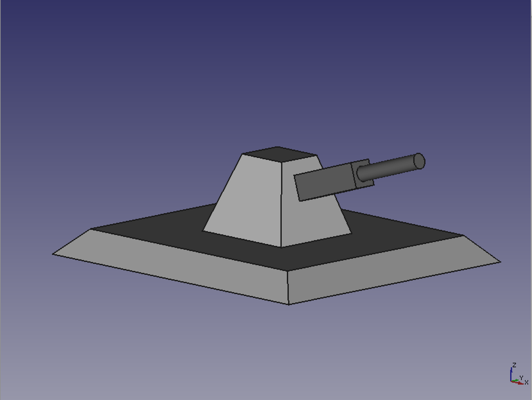This screenshot has width=532, height=400.
Task: Click the X label on the axis cross
Action: (x=526, y=382)
